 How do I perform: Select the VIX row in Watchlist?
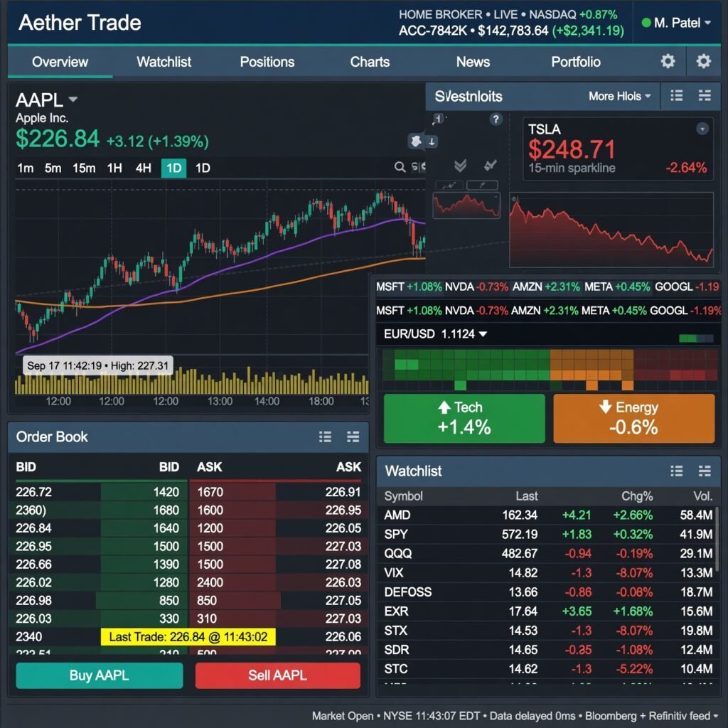click(x=548, y=572)
